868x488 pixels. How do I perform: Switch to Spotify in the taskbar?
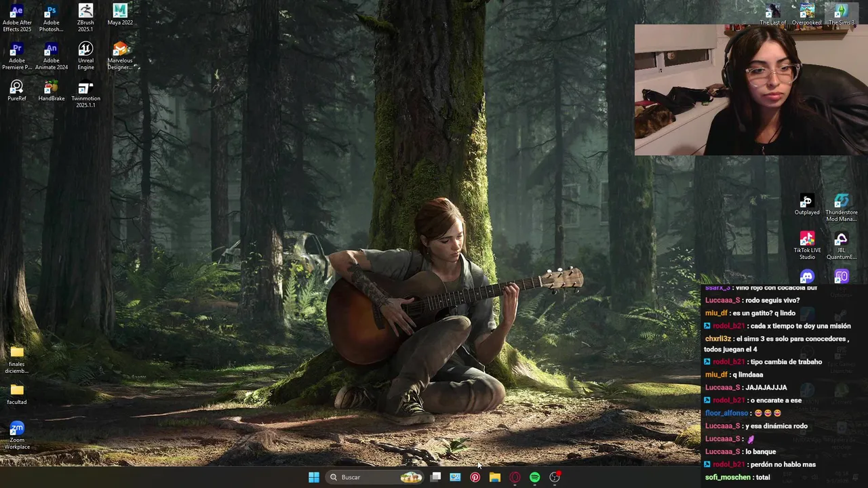(534, 477)
